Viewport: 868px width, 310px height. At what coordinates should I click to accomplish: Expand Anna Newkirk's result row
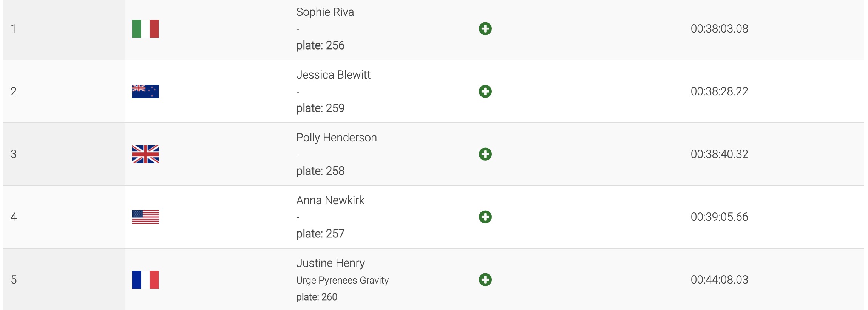485,217
